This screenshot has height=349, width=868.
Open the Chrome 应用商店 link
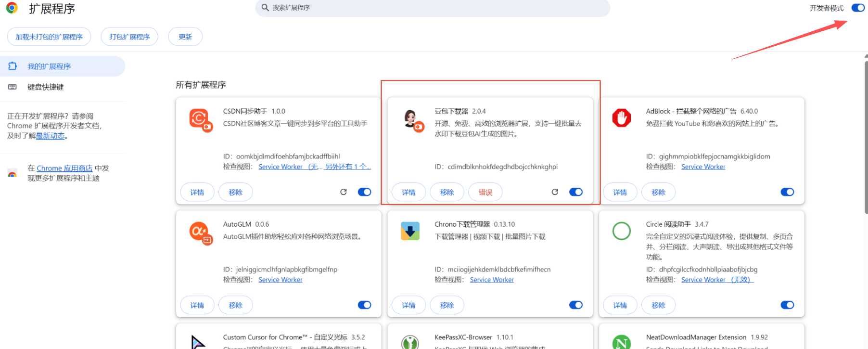(64, 168)
